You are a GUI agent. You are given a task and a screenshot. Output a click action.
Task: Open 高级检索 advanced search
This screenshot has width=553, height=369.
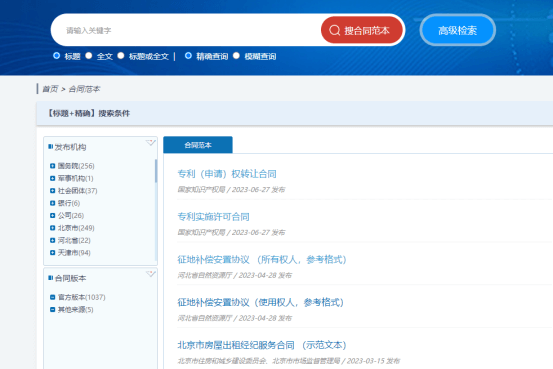tap(457, 30)
